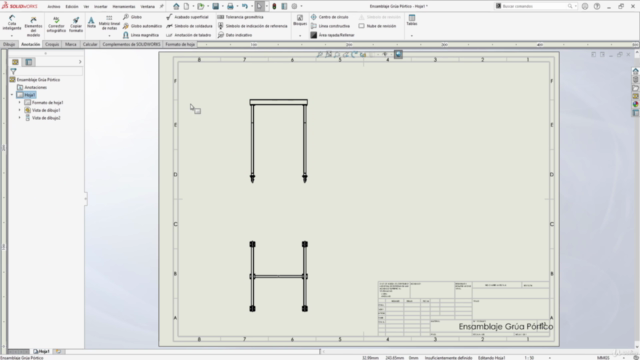Apply Área rayada/Rellenar

click(x=332, y=35)
